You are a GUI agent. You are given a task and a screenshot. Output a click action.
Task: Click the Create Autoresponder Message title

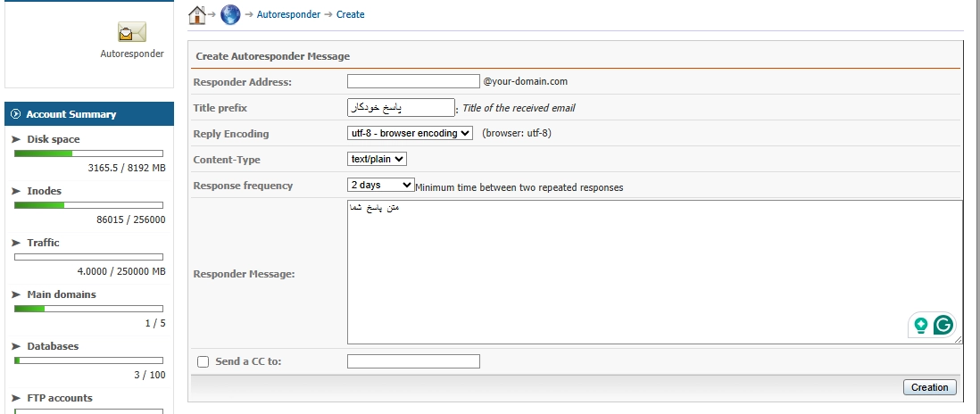point(272,56)
